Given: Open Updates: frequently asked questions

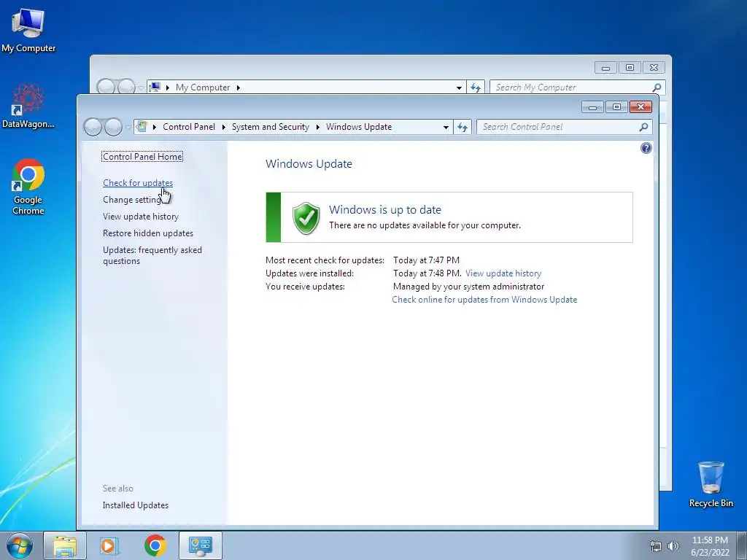Looking at the screenshot, I should (152, 255).
